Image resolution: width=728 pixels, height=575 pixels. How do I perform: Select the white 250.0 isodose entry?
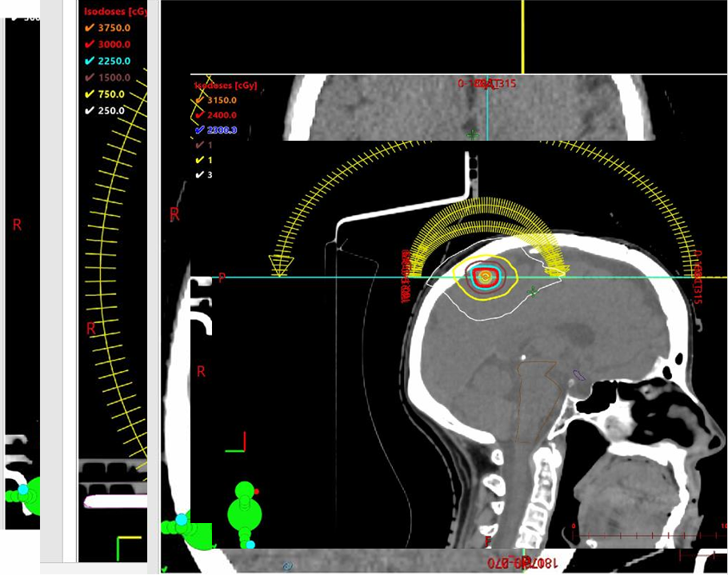111,110
